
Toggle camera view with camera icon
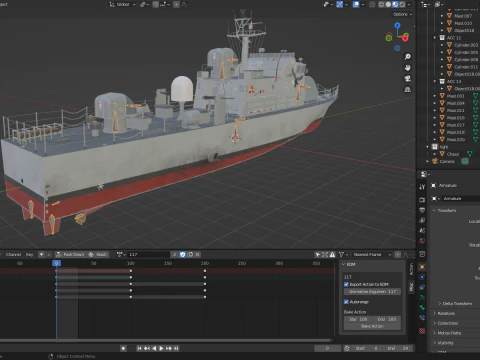click(407, 79)
